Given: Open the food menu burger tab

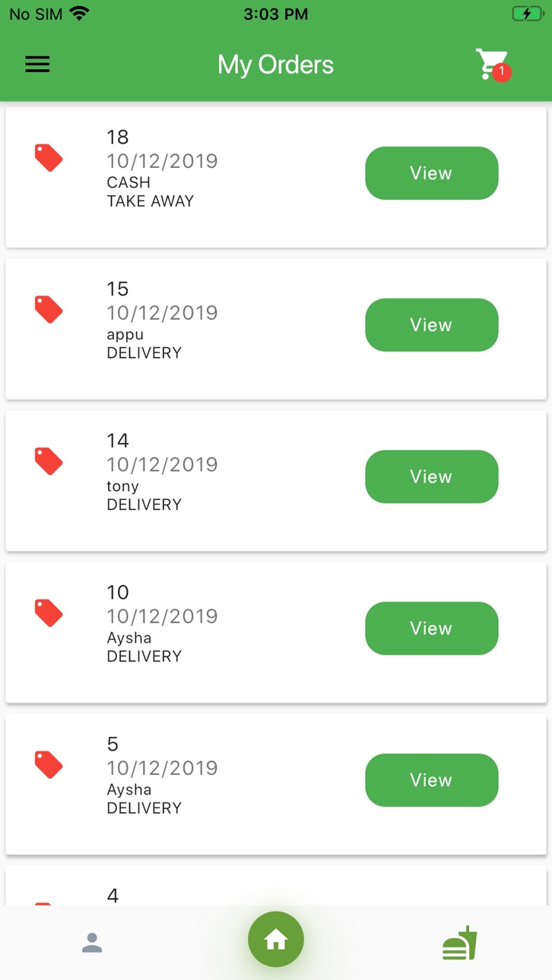Looking at the screenshot, I should tap(460, 944).
